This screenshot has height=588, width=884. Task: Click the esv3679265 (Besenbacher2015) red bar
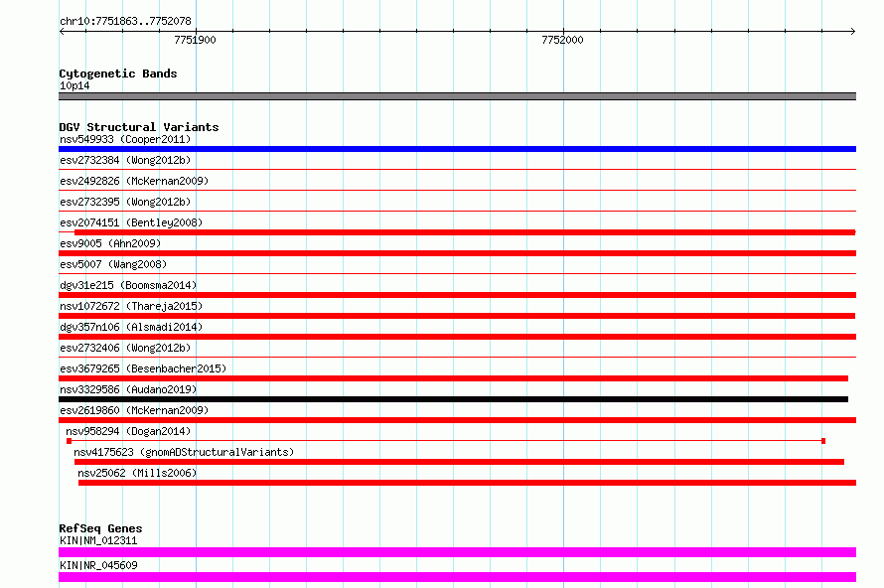(453, 378)
